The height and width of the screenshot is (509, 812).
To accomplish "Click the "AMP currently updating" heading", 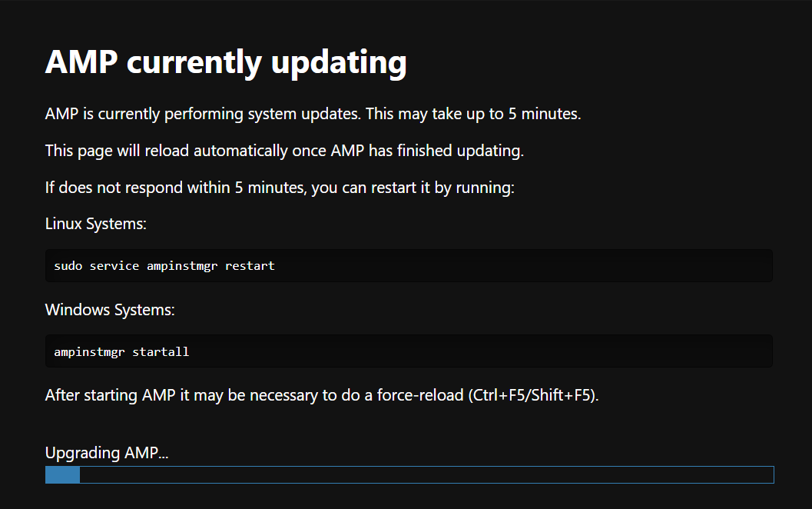I will (x=226, y=62).
